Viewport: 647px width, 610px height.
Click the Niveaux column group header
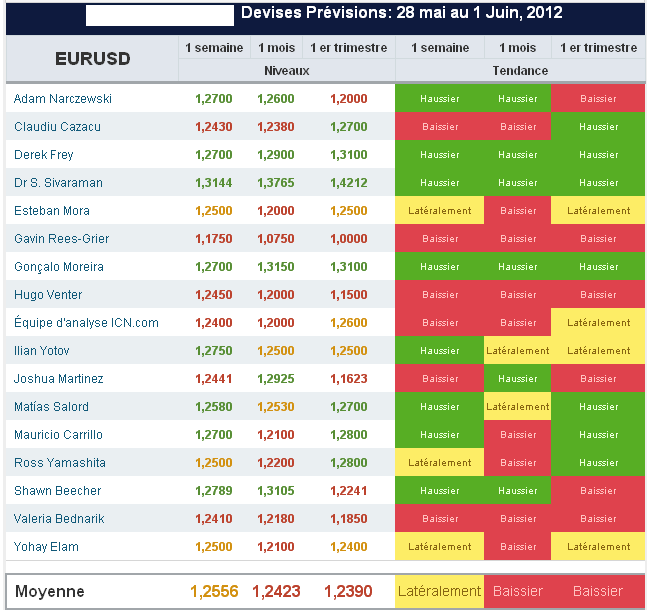point(287,71)
